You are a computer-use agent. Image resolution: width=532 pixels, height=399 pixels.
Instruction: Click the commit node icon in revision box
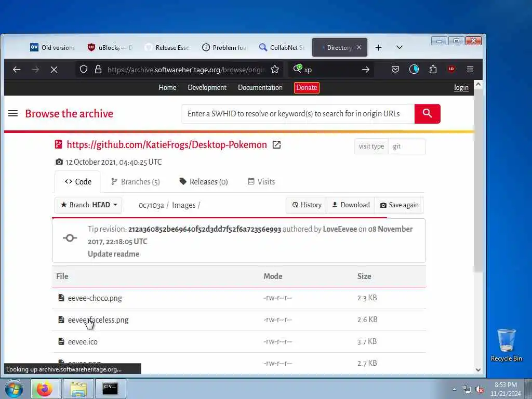coord(70,238)
